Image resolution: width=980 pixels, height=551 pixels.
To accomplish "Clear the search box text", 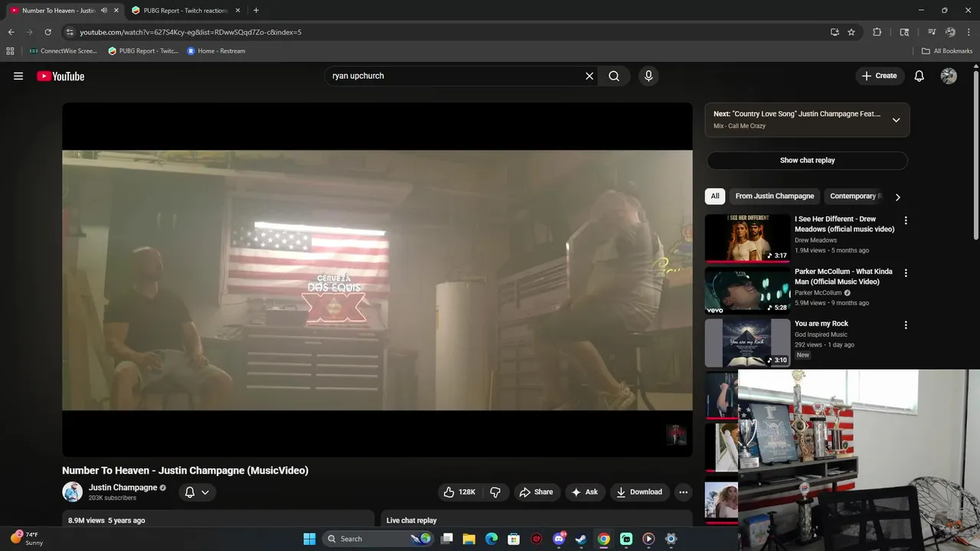I will [590, 76].
